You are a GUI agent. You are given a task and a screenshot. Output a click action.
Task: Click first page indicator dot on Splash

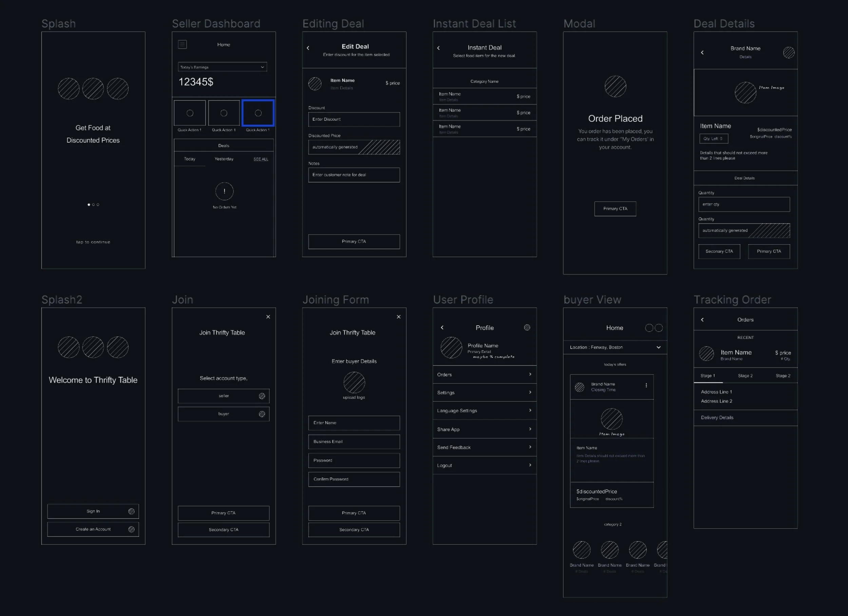click(x=89, y=205)
